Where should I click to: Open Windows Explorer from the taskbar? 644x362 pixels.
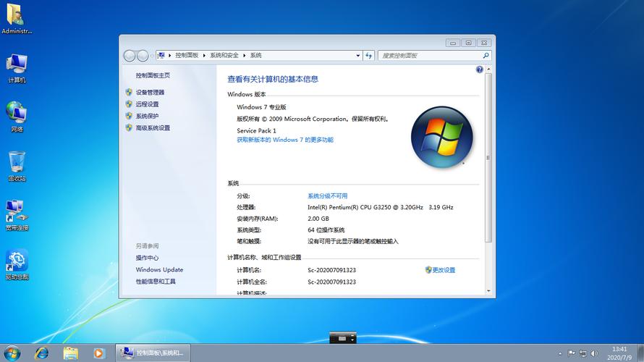click(71, 353)
